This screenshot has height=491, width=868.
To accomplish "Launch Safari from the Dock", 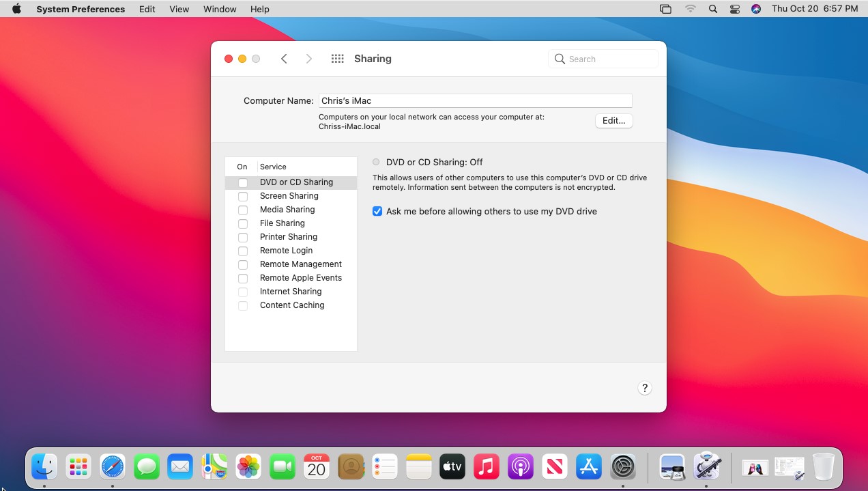I will pyautogui.click(x=113, y=467).
